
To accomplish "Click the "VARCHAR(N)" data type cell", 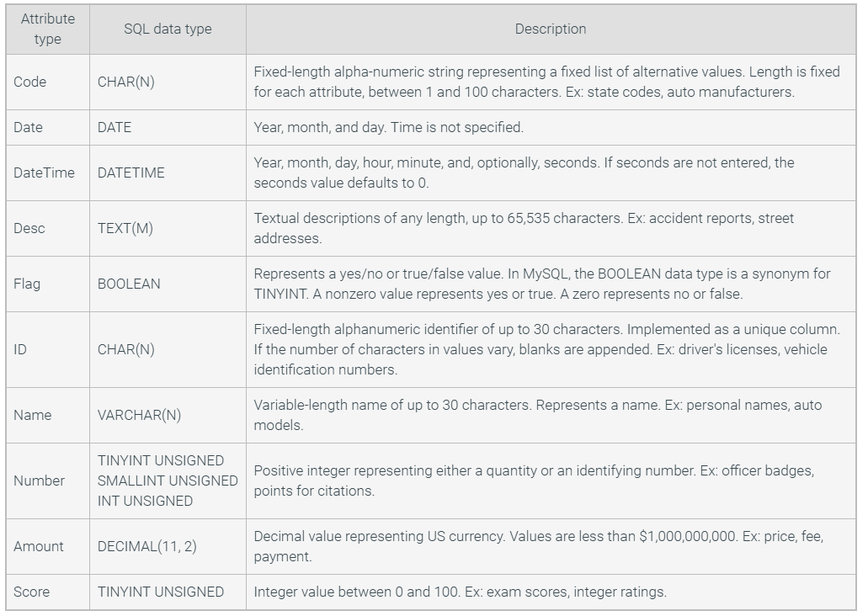I will tap(139, 416).
